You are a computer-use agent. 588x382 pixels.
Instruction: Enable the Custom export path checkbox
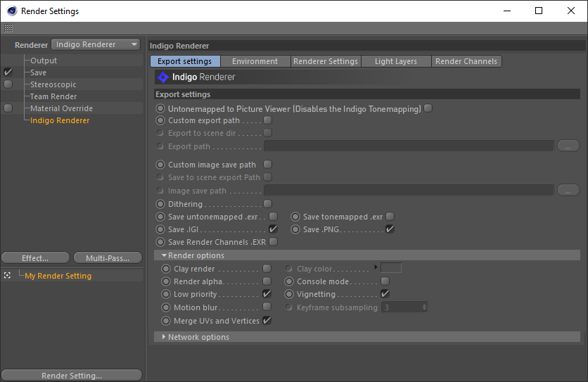click(267, 120)
